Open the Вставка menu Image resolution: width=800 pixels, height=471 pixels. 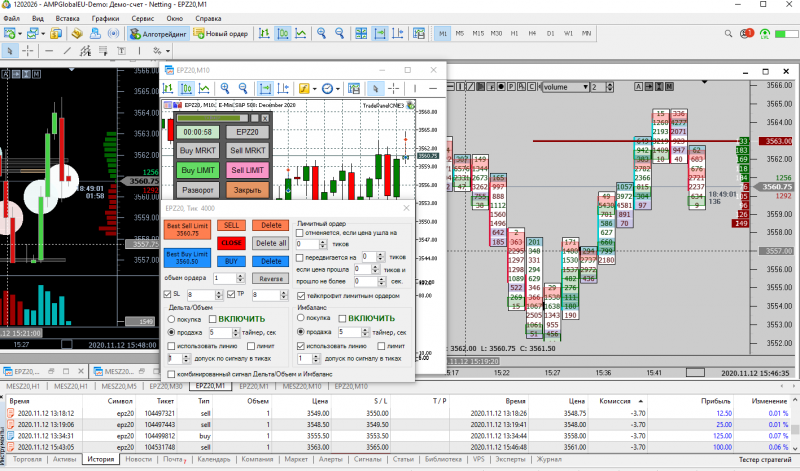click(x=67, y=18)
